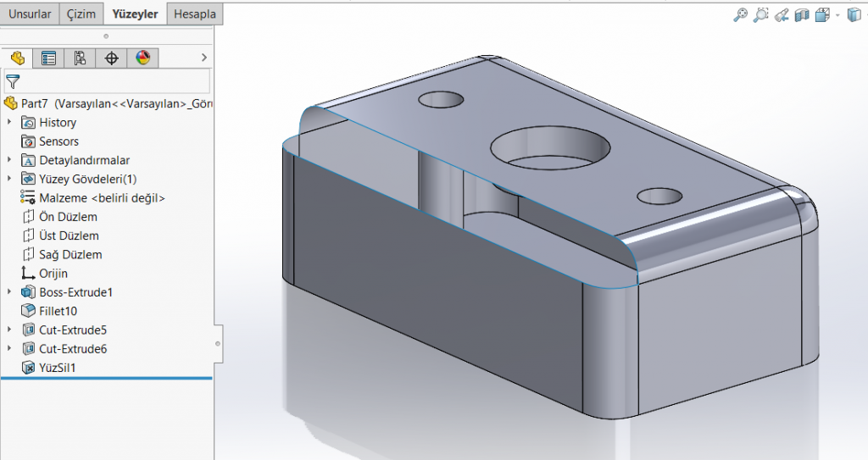The height and width of the screenshot is (460, 868).
Task: Click the Cut-Extrude5 feature icon
Action: pos(28,330)
